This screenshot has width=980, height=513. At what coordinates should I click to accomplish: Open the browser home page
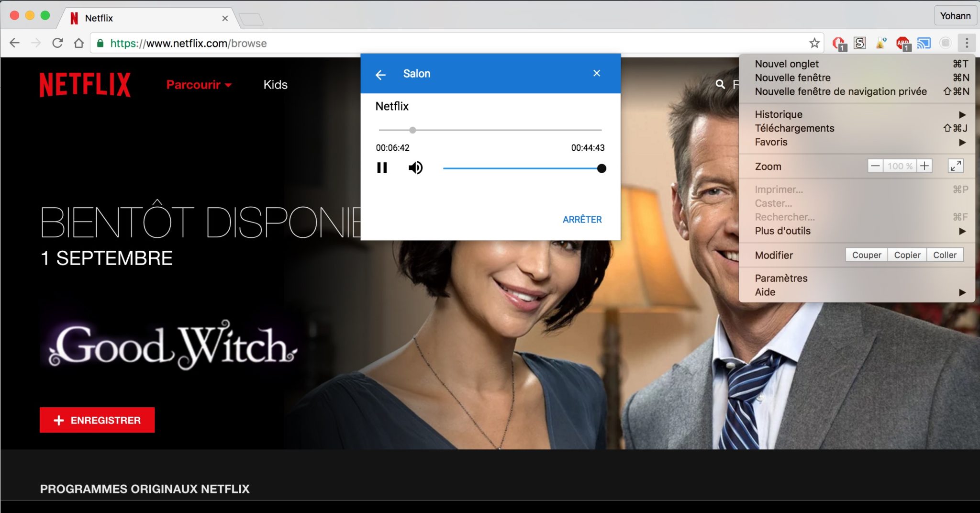[79, 43]
